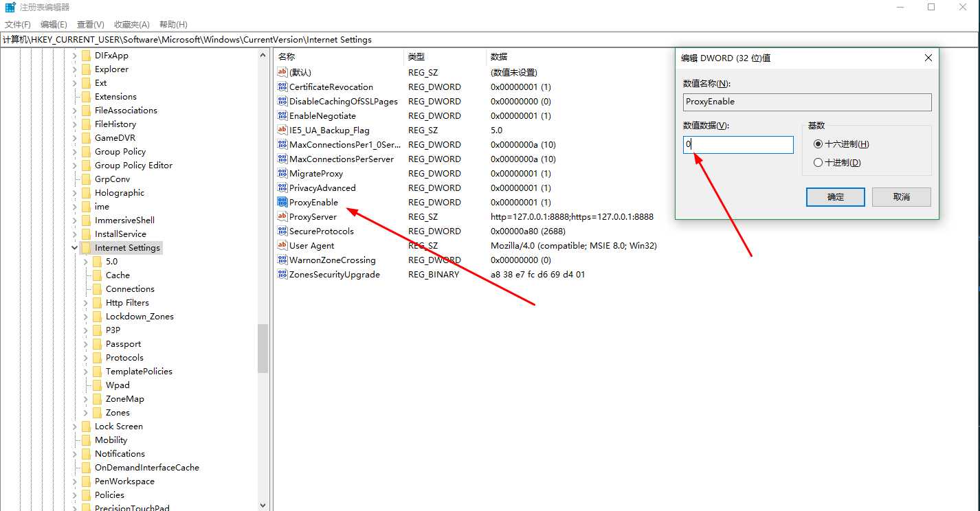
Task: Select the 十六进制 hexadecimal radio button
Action: [x=818, y=144]
